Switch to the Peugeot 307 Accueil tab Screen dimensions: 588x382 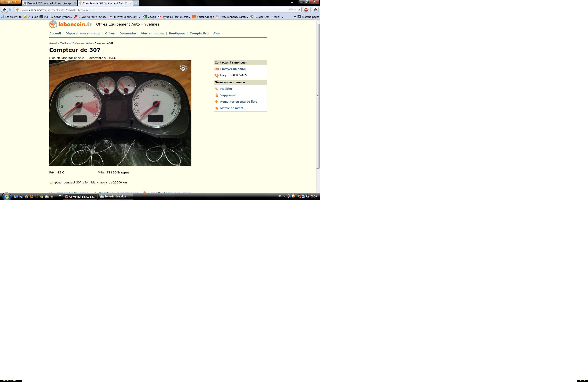(x=50, y=3)
